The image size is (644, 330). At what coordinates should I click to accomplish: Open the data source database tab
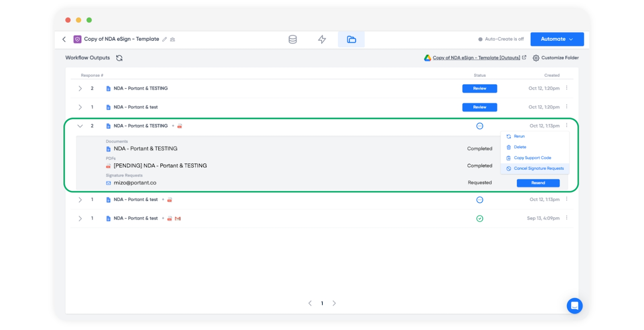pyautogui.click(x=293, y=39)
